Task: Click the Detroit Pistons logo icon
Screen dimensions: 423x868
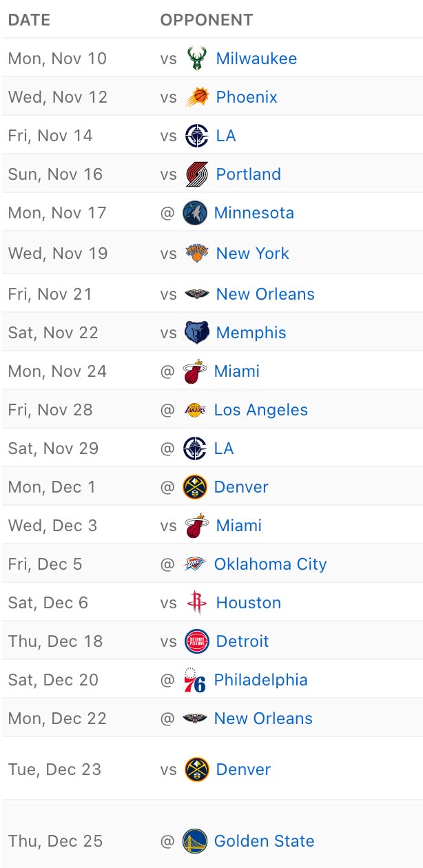Action: [x=197, y=641]
